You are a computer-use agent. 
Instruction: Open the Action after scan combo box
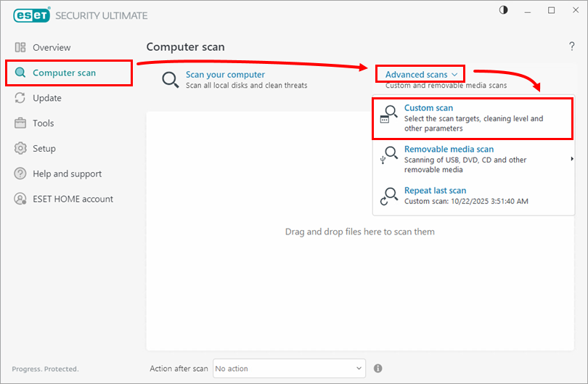(289, 368)
